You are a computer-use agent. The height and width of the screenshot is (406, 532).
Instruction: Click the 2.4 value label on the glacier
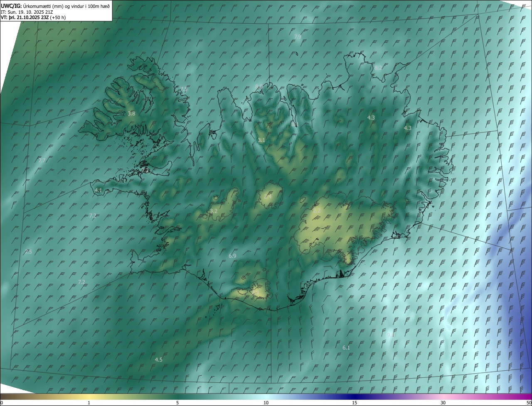[268, 196]
